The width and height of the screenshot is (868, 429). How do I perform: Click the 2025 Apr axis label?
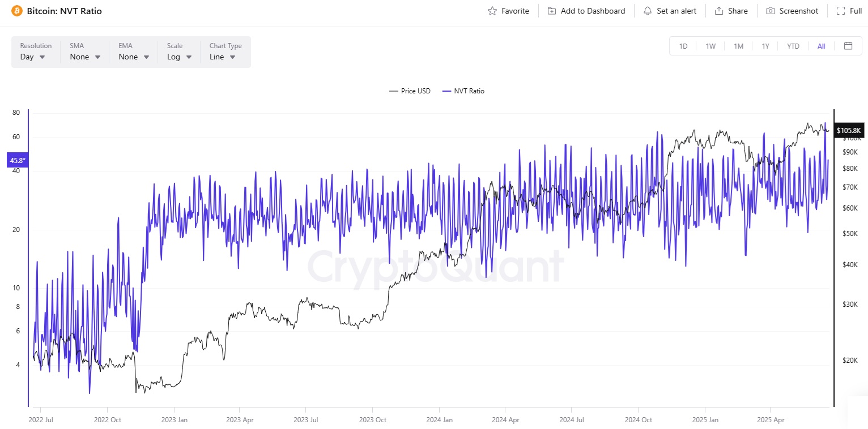tap(771, 420)
